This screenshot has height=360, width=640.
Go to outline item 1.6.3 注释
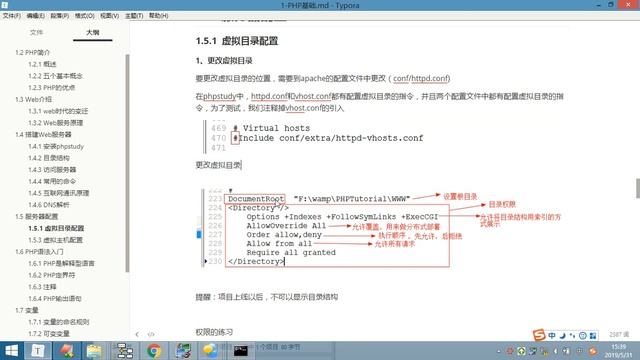pyautogui.click(x=42, y=287)
